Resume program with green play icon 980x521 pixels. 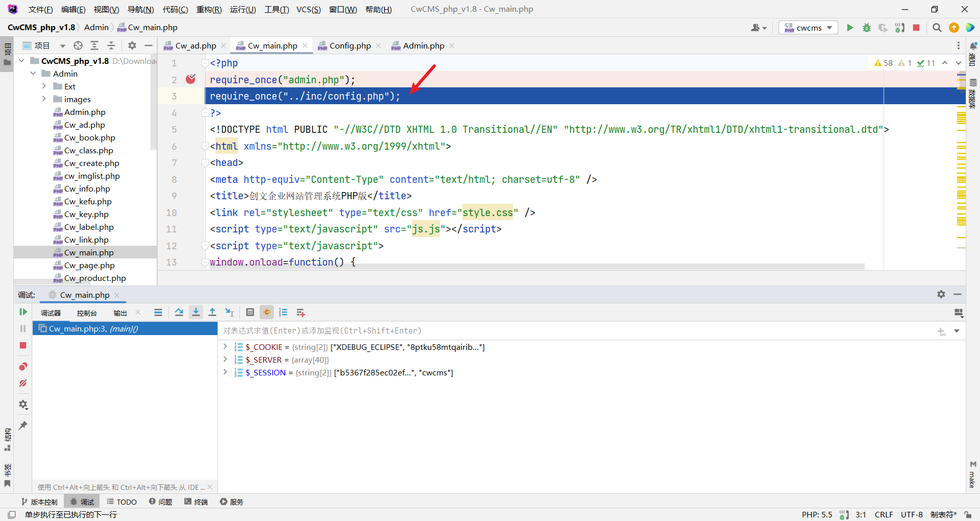[23, 312]
